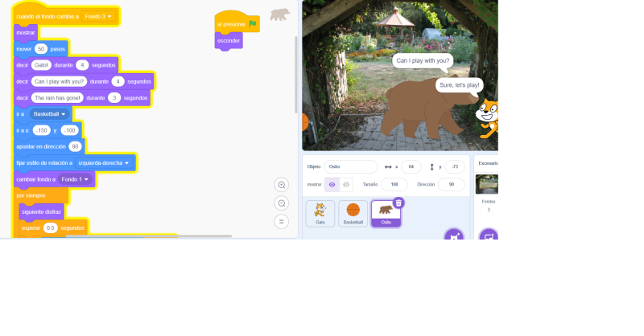Viewport: 644px width, 336px height.
Task: Expand the izquierda-derecha rotation style dropdown
Action: (x=104, y=163)
